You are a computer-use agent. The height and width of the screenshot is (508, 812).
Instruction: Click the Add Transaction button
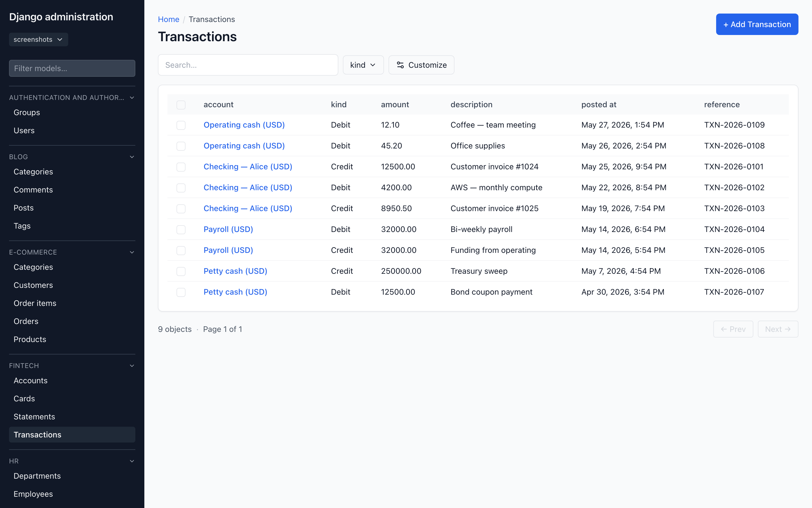(757, 24)
